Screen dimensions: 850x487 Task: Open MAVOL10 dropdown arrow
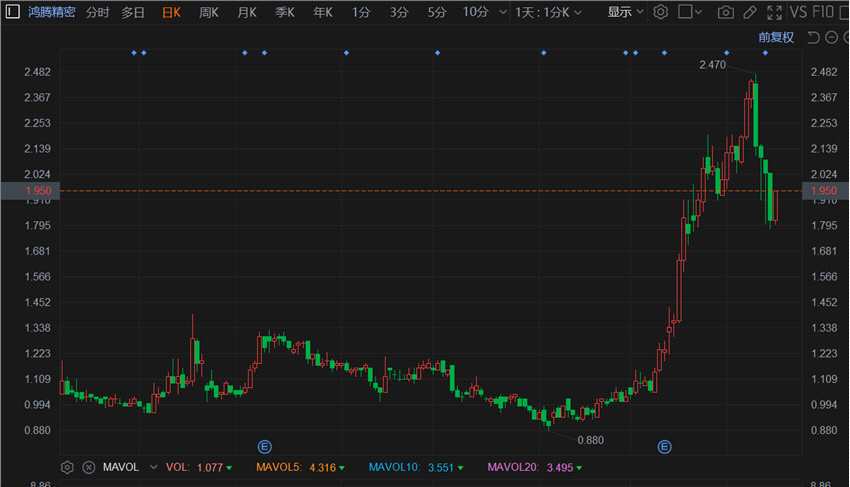[x=460, y=468]
